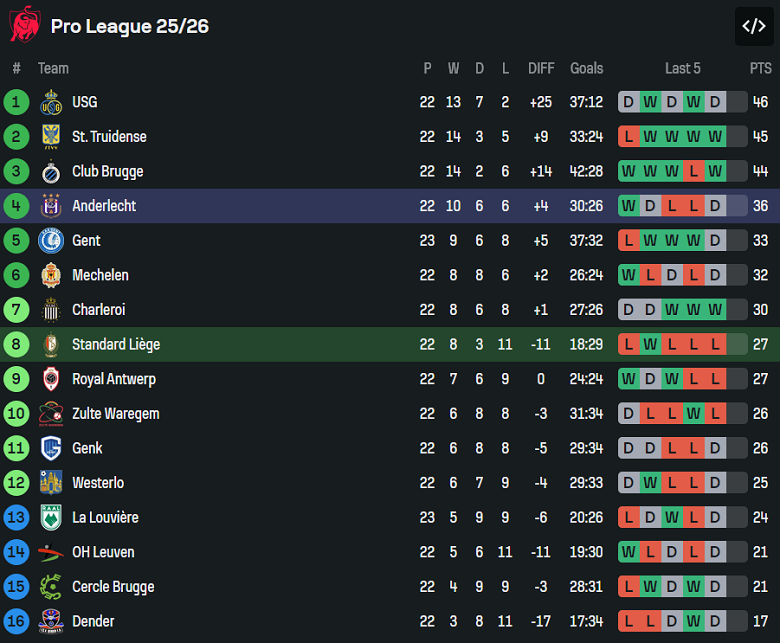Click the Pro League bull logo
780x643 pixels.
point(24,25)
